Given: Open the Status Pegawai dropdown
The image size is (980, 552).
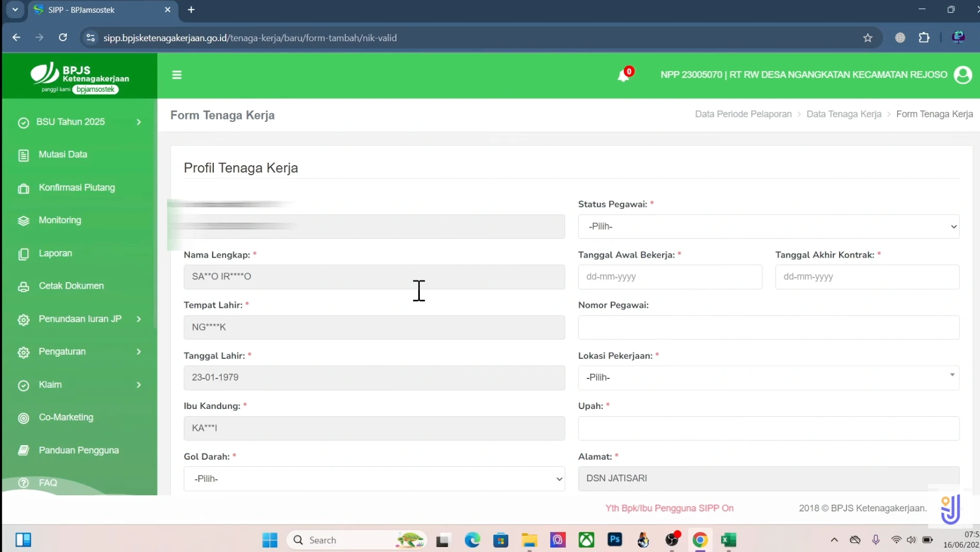Looking at the screenshot, I should [x=768, y=226].
